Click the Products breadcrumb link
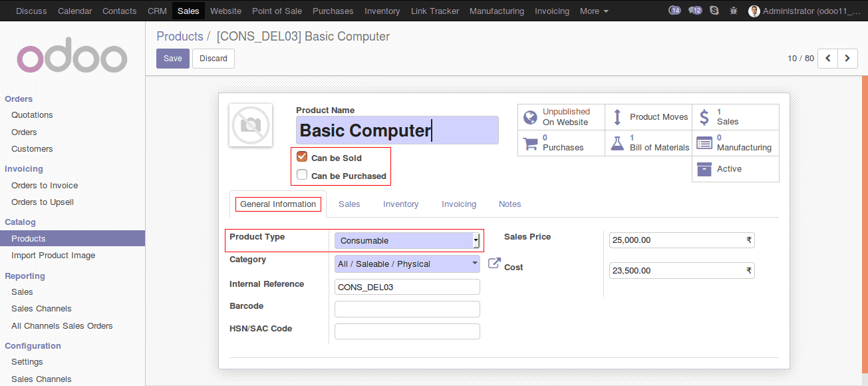 pos(180,37)
